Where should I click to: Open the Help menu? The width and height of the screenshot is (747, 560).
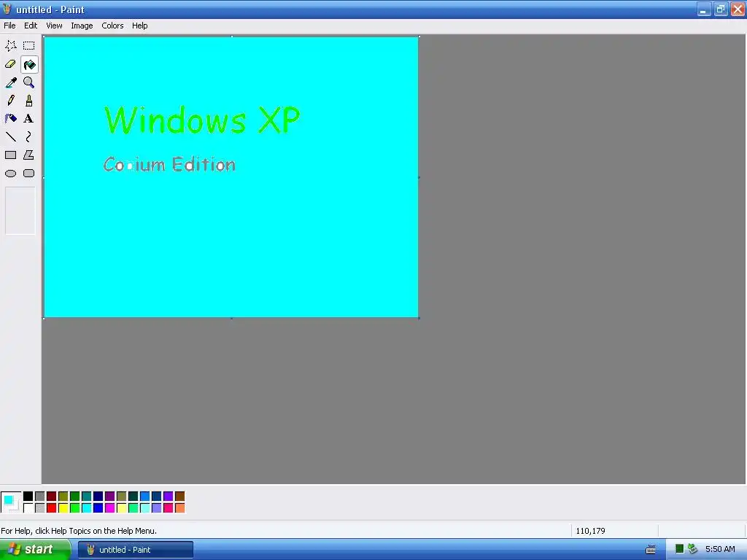tap(139, 26)
